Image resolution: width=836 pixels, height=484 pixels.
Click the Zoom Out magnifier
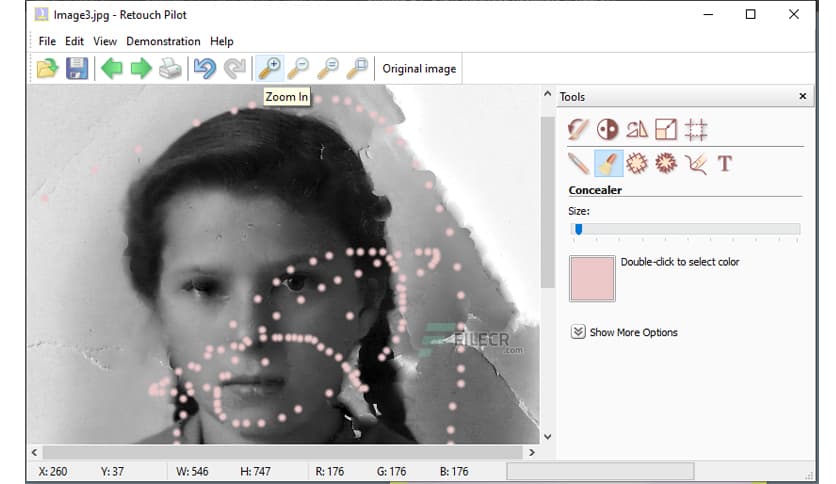pyautogui.click(x=298, y=68)
